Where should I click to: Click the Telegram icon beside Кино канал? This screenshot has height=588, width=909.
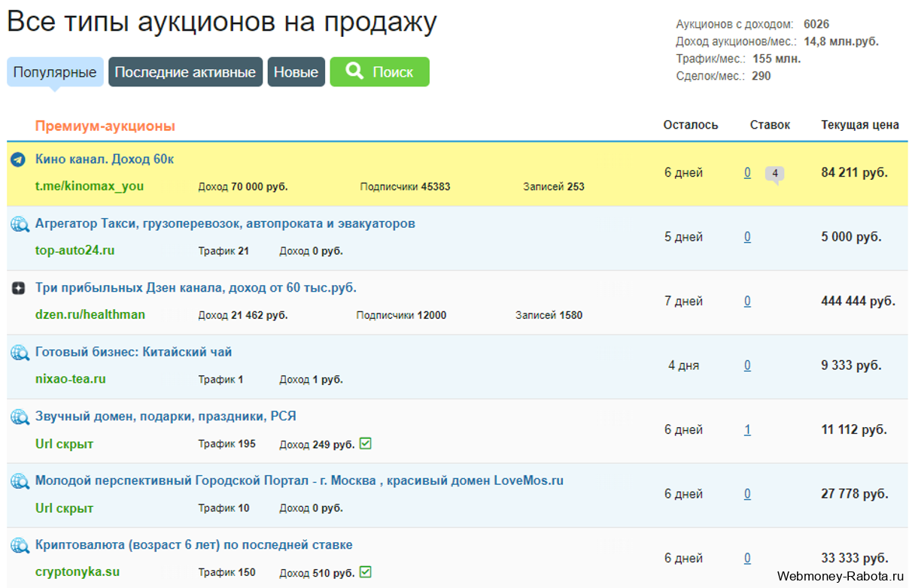point(19,159)
